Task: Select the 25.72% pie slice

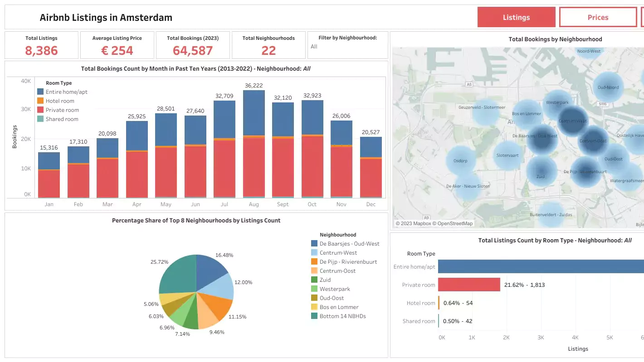Action: [x=179, y=274]
